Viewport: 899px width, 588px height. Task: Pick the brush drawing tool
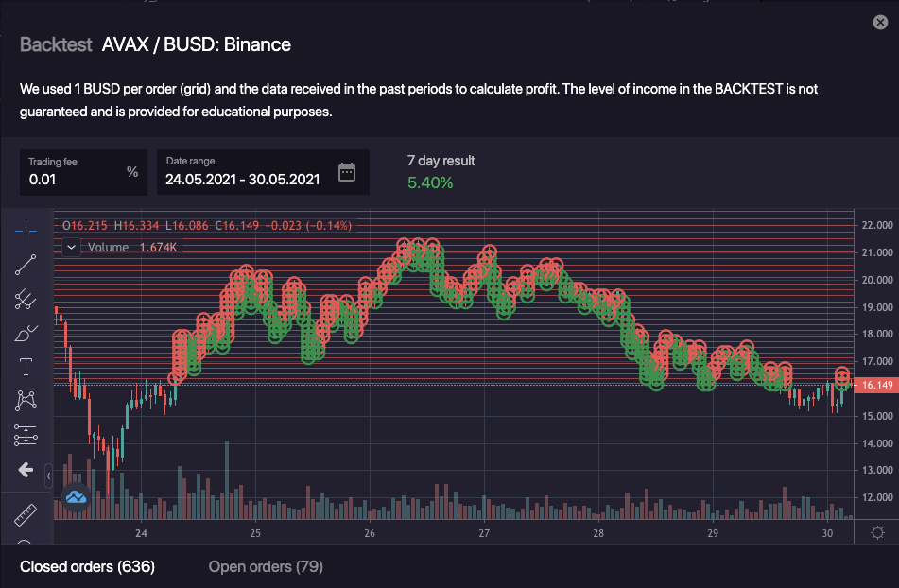[26, 334]
